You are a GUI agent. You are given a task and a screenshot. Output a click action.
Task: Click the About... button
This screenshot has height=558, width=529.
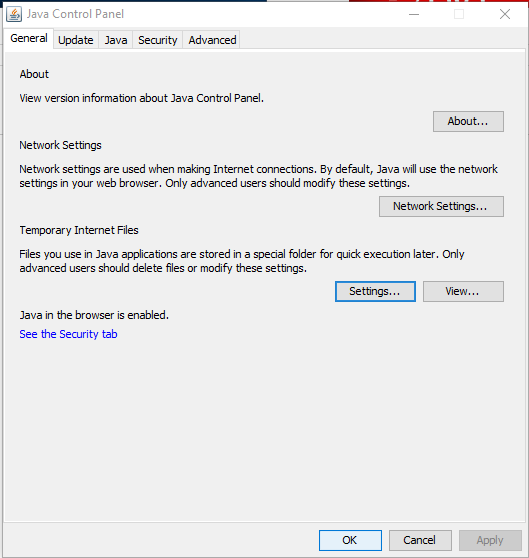point(468,121)
